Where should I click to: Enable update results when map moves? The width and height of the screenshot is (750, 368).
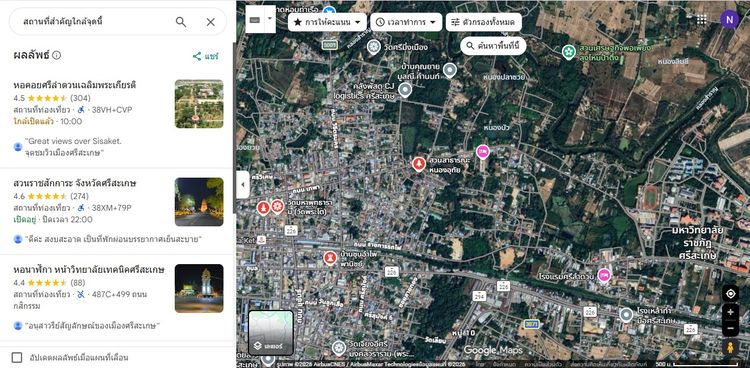(x=17, y=357)
